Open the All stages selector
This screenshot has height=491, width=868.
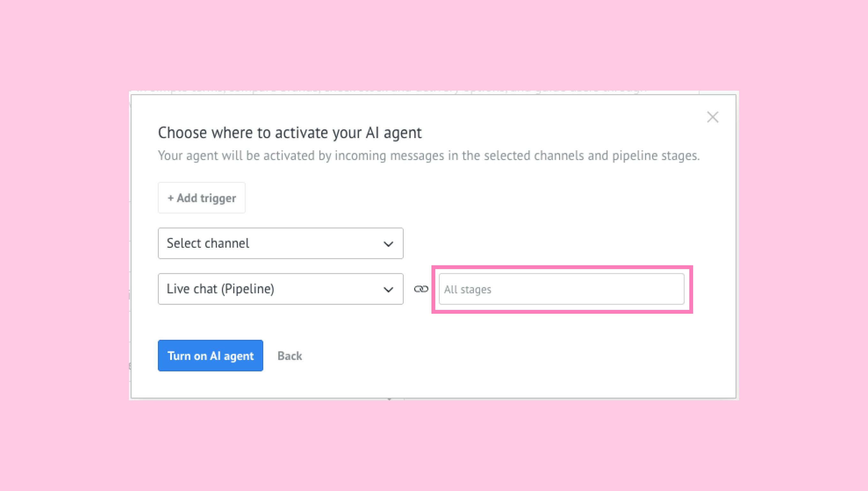(561, 289)
